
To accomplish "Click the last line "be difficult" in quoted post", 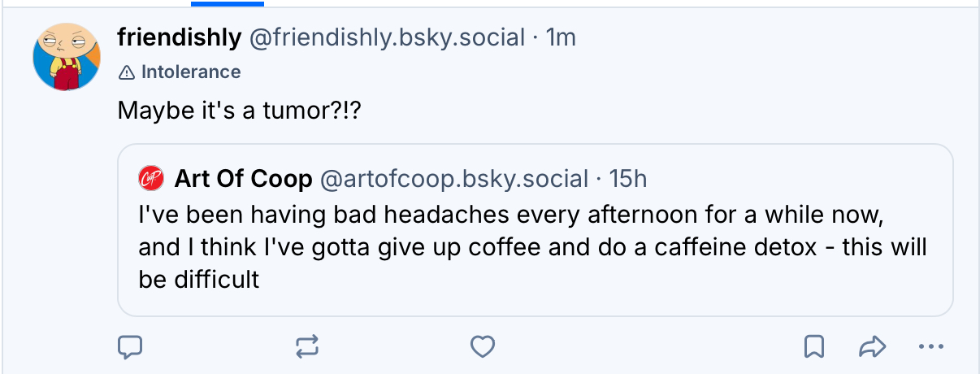I will click(x=198, y=280).
